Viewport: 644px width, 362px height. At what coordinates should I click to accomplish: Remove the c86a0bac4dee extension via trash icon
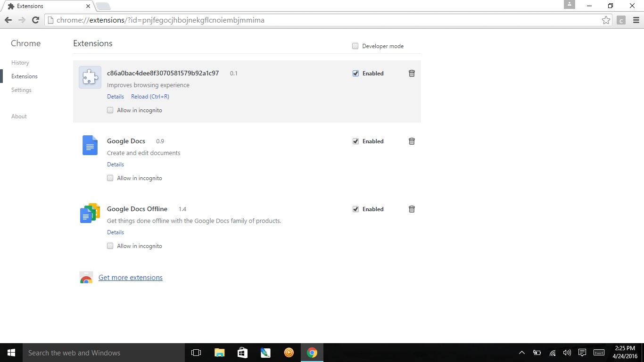pos(412,74)
